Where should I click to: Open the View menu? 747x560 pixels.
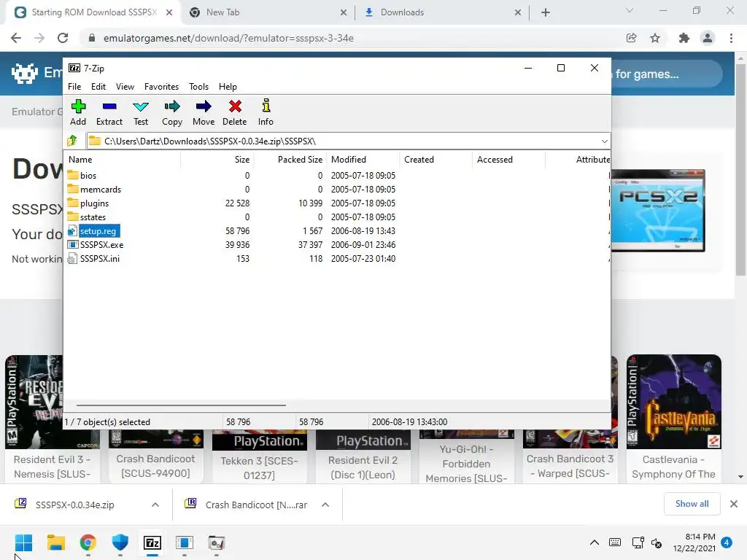point(125,87)
